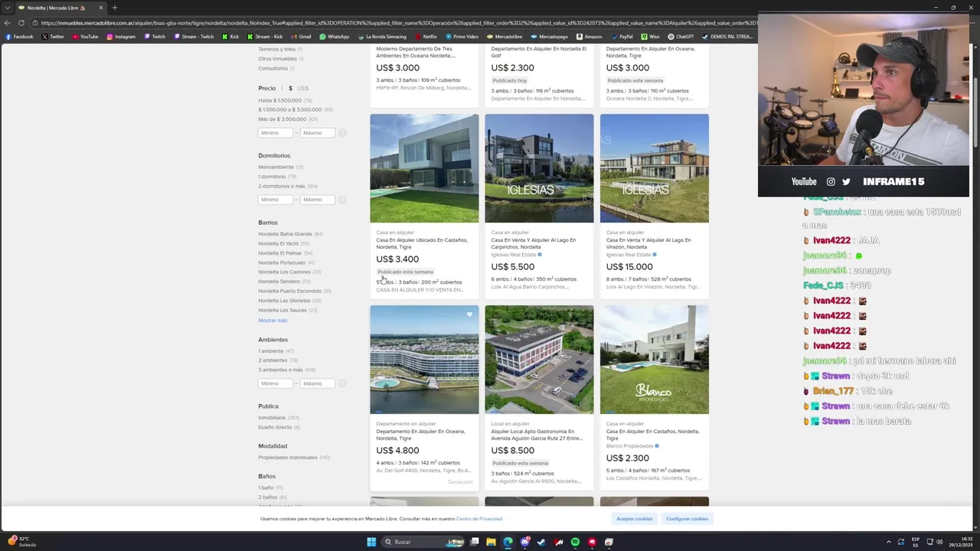Screen dimensions: 980x551
Task: Favorite the Oceana US$ 4.800 listing (heart)
Action: coord(469,315)
